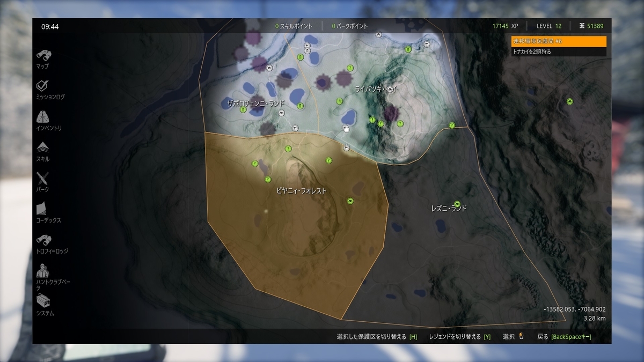Select the green outpost marker in レズニ・ランド

tap(457, 204)
